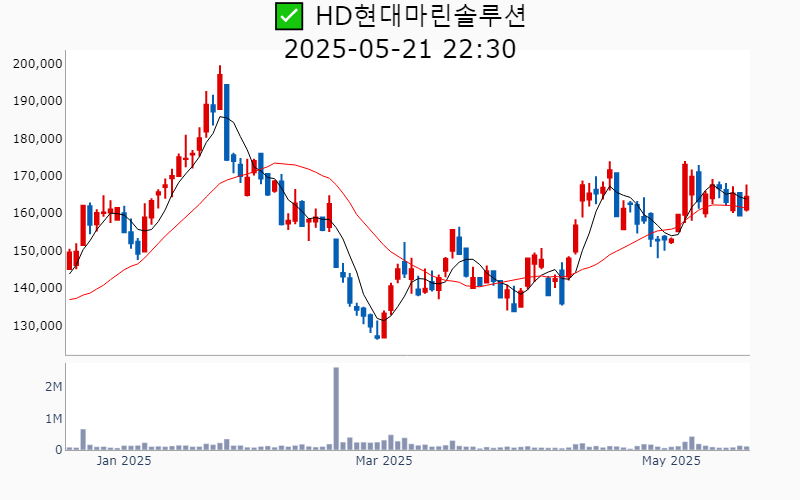
Task: Click the tall blue candlestick after the peak
Action: coord(227,122)
